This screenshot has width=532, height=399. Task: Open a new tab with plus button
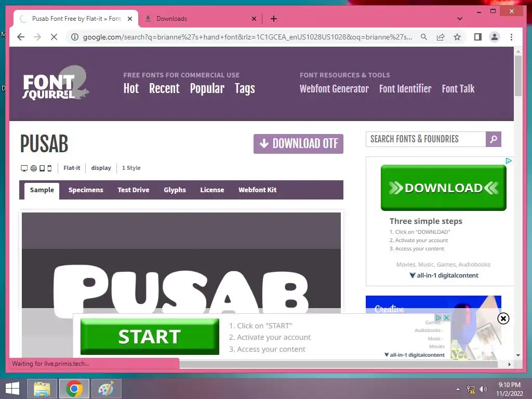tap(274, 19)
